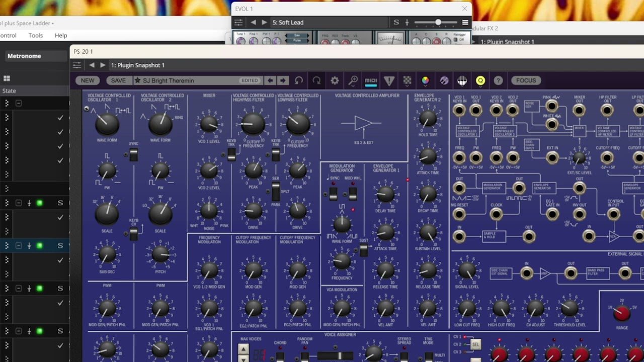644x362 pixels.
Task: Click the MIXER OUT patch jack
Action: 579,110
